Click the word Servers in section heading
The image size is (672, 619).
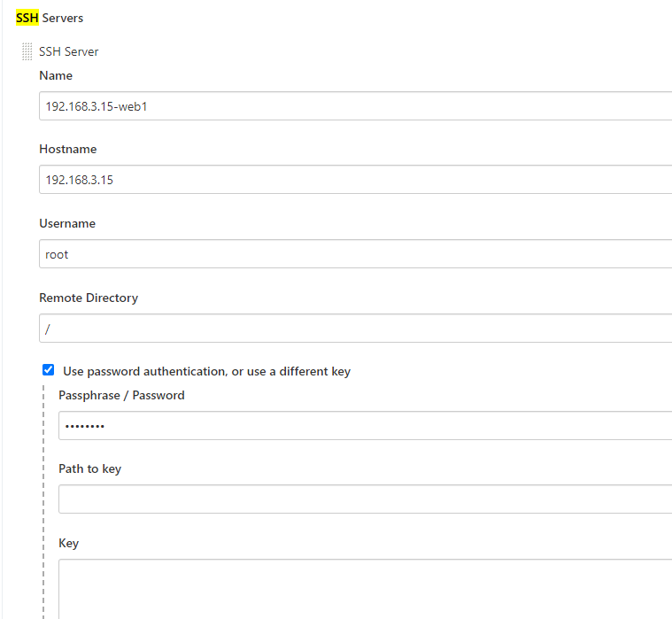point(63,18)
